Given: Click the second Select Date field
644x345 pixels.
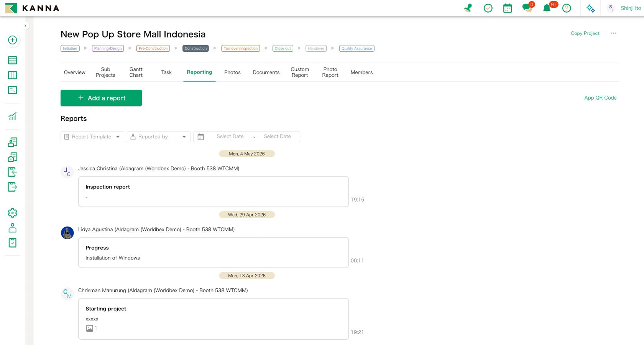Looking at the screenshot, I should [x=277, y=136].
